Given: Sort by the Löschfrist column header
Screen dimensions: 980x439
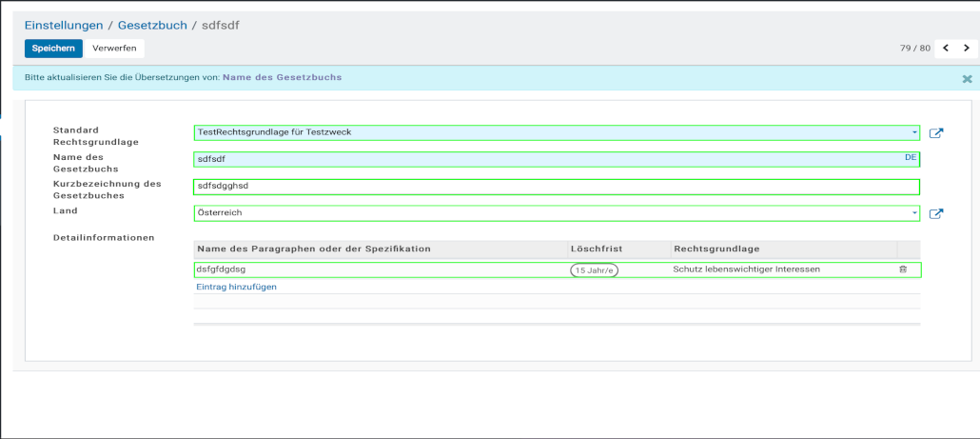Looking at the screenshot, I should (x=594, y=249).
